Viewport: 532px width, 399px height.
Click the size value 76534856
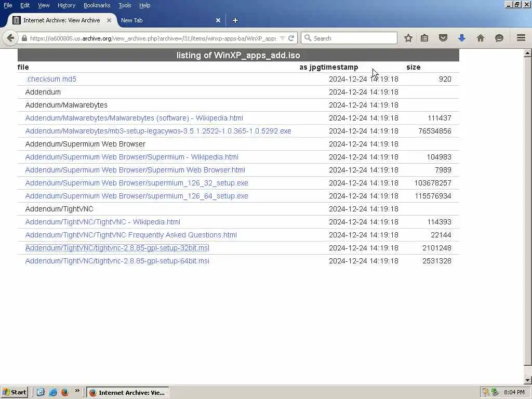click(x=435, y=131)
